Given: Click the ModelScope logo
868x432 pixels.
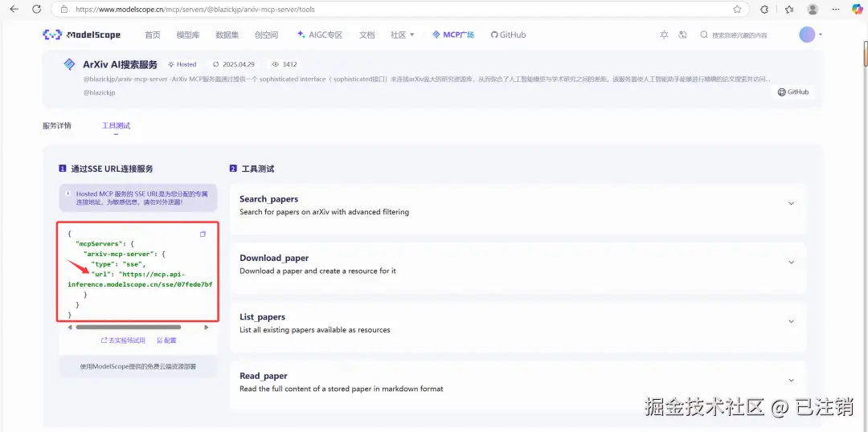Looking at the screenshot, I should point(81,35).
